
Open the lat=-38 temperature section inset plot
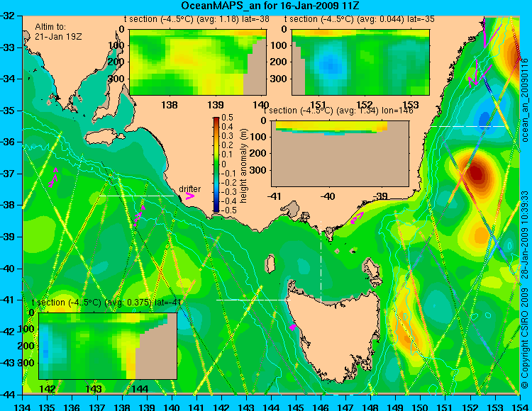point(198,62)
